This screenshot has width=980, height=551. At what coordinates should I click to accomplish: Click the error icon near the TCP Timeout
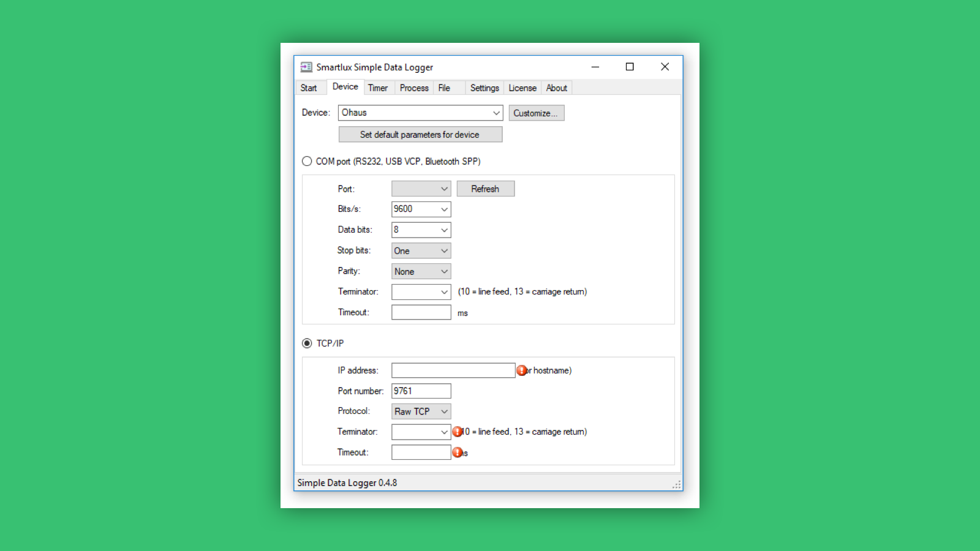(x=458, y=452)
